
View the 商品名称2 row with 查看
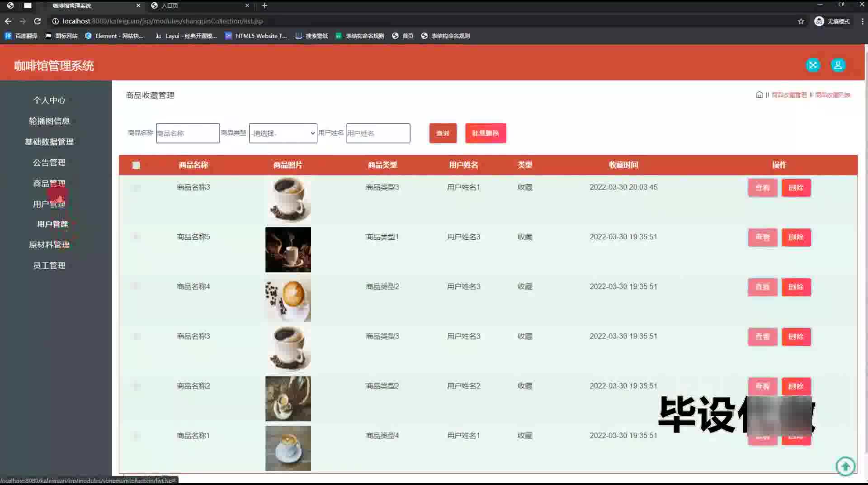click(x=763, y=386)
